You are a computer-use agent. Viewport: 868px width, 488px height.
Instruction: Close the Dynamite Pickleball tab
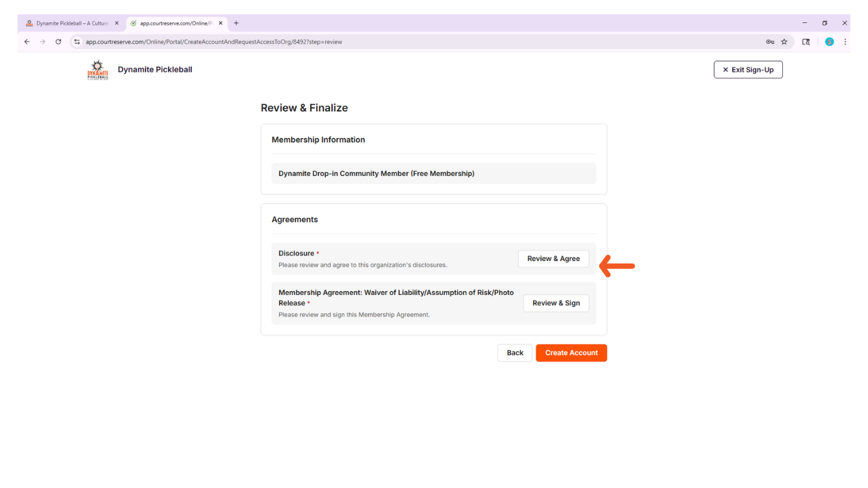(117, 24)
